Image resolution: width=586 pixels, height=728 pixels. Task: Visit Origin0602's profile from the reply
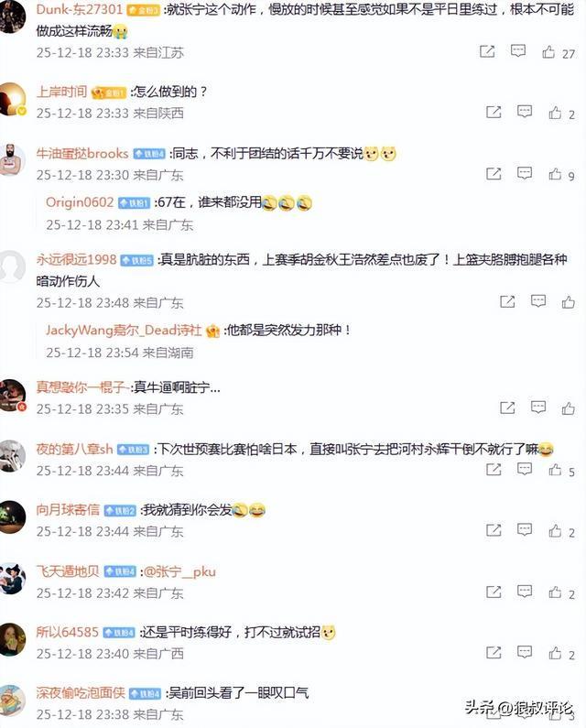coord(80,202)
